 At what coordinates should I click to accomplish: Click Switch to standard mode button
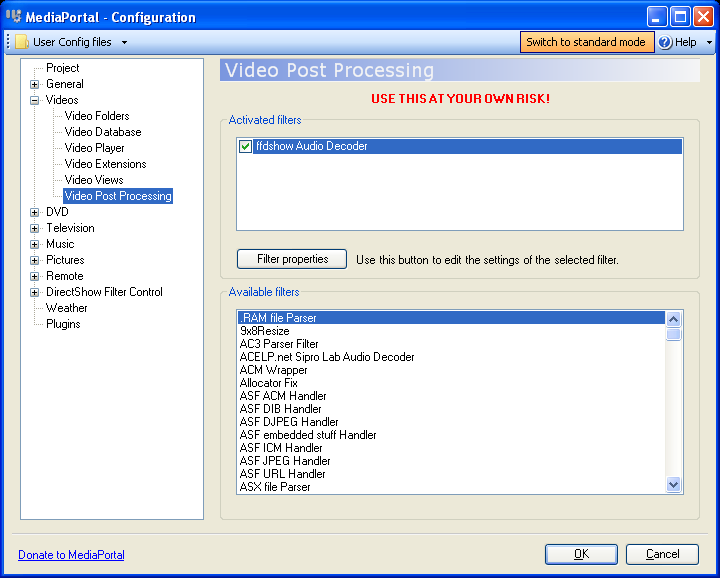tap(586, 42)
